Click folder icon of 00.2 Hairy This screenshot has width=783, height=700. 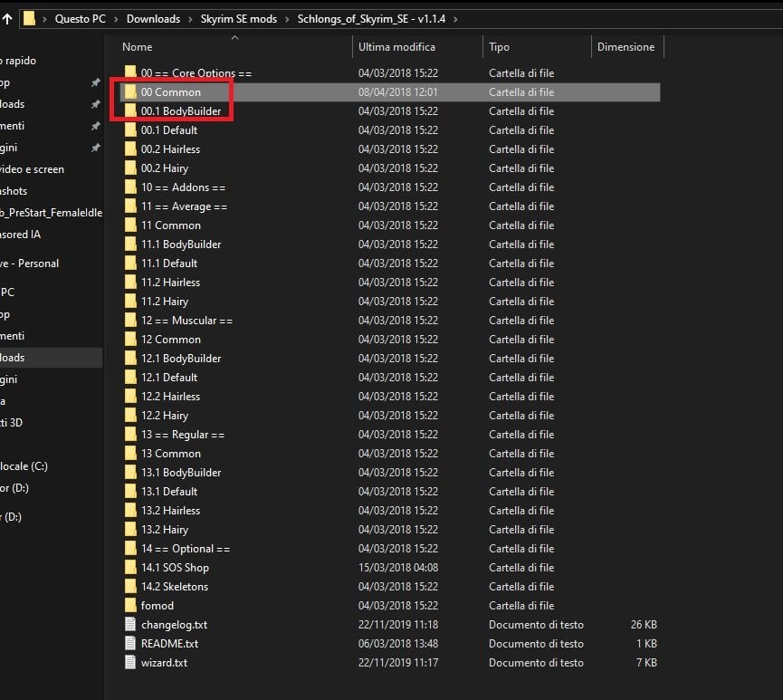click(130, 168)
